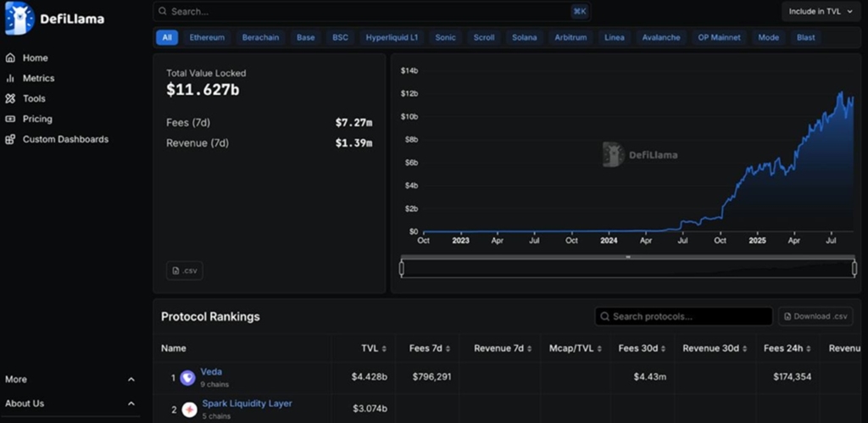
Task: Open the Pricing sidebar icon
Action: point(11,120)
